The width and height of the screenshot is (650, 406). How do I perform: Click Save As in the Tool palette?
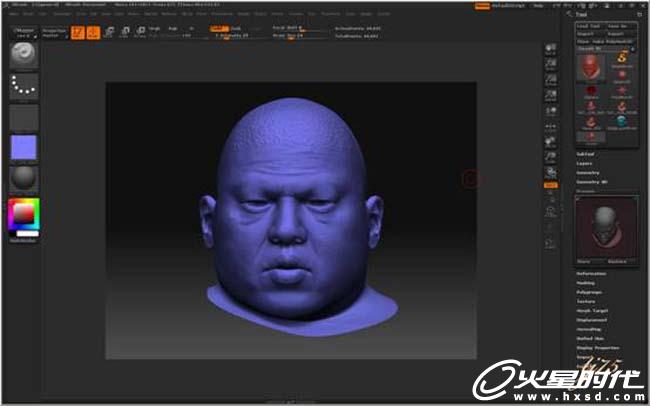621,26
